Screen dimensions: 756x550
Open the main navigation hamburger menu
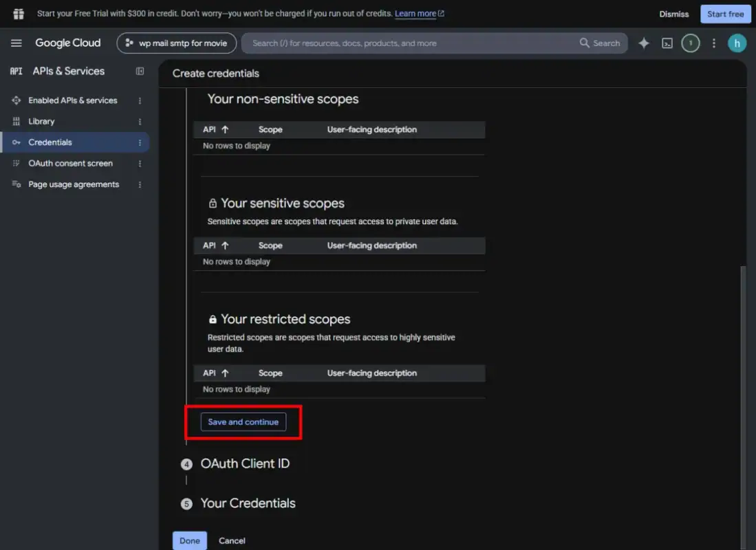pyautogui.click(x=16, y=43)
